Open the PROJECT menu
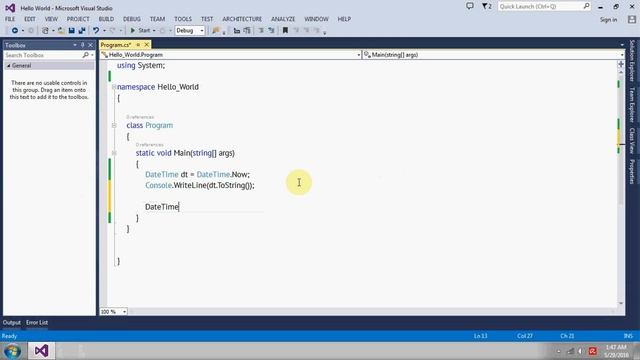 point(78,19)
